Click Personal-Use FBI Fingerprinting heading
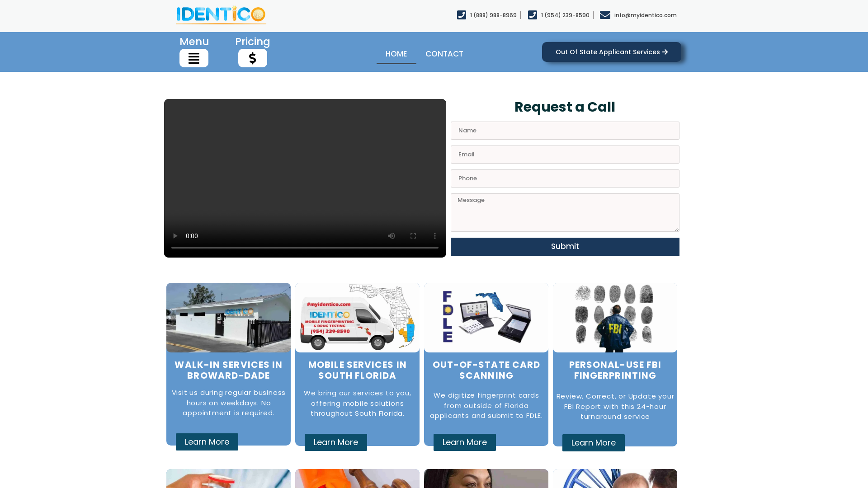This screenshot has height=488, width=868. pyautogui.click(x=615, y=370)
